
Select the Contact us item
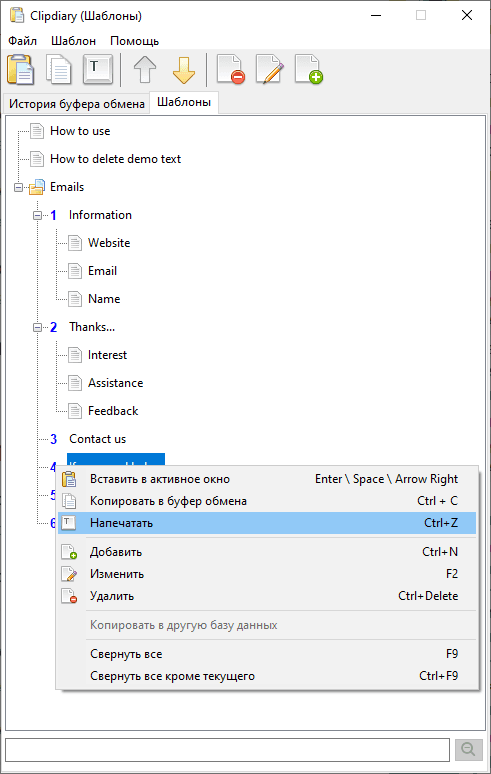tap(97, 439)
